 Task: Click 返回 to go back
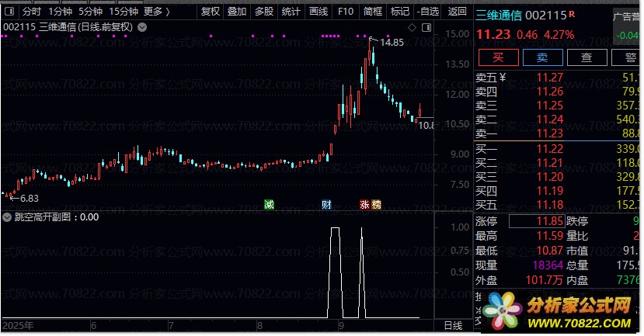[457, 11]
